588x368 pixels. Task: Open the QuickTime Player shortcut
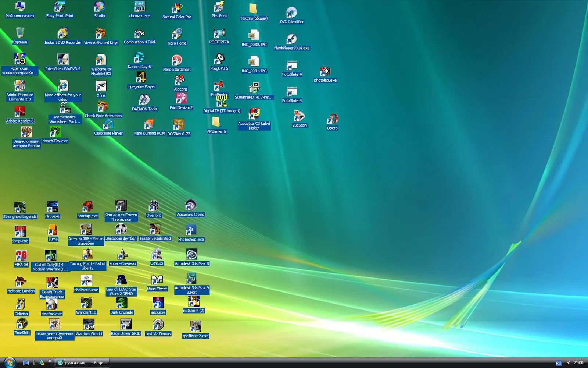click(108, 127)
